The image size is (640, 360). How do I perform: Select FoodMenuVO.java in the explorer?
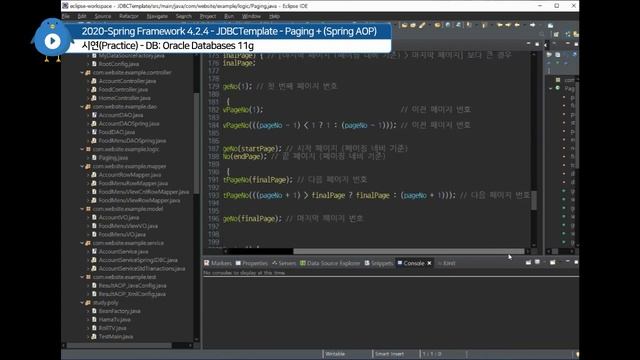pos(122,234)
